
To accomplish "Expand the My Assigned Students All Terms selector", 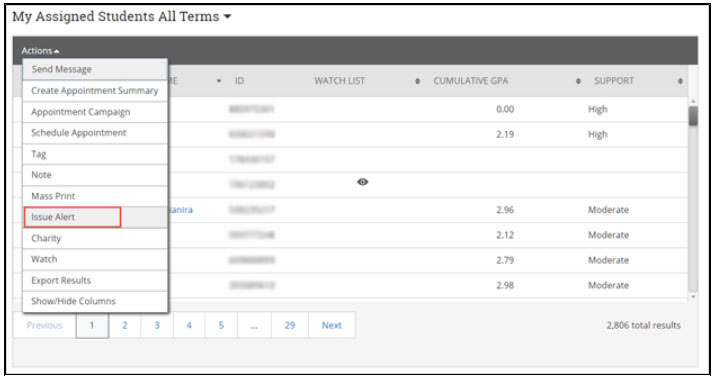I will tap(121, 16).
